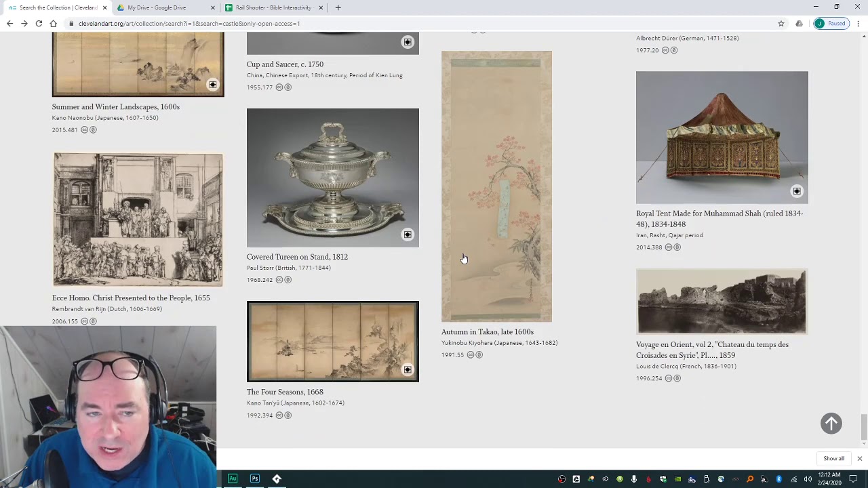This screenshot has height=488, width=868.
Task: Open image overlay icon on Covered Tureen thumbnail
Action: click(x=408, y=235)
